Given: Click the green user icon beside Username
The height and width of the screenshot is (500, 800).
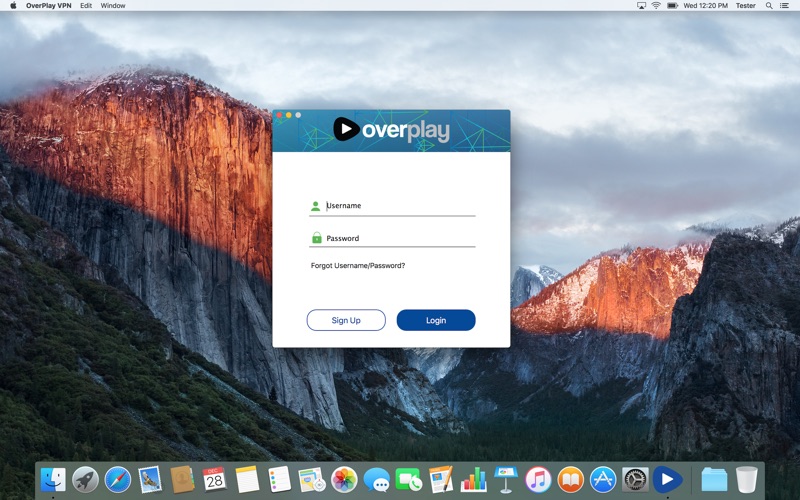Looking at the screenshot, I should click(316, 206).
